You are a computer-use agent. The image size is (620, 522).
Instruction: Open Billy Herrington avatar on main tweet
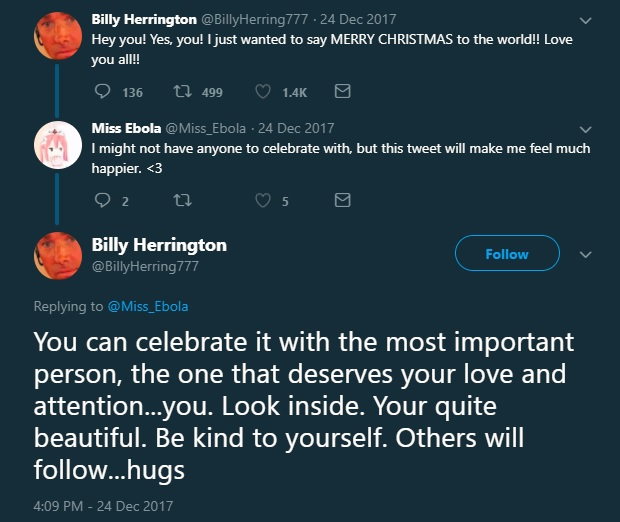tap(58, 255)
